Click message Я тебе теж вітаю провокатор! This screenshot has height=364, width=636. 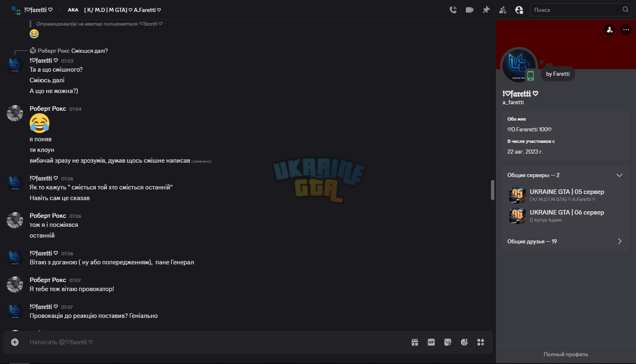[72, 289]
